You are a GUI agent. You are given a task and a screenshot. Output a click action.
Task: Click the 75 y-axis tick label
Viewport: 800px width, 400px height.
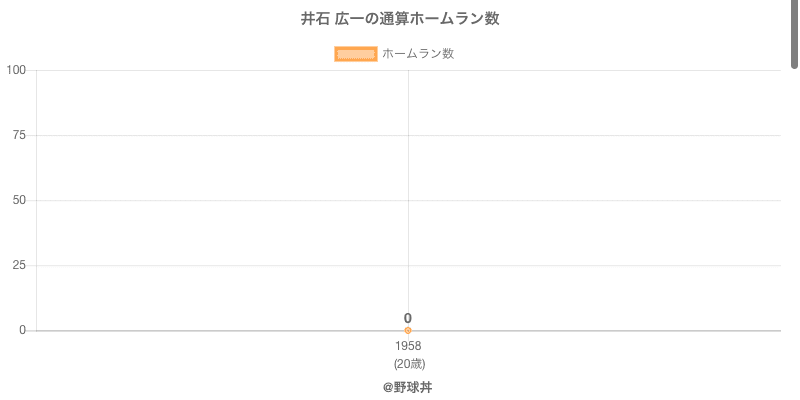(19, 135)
